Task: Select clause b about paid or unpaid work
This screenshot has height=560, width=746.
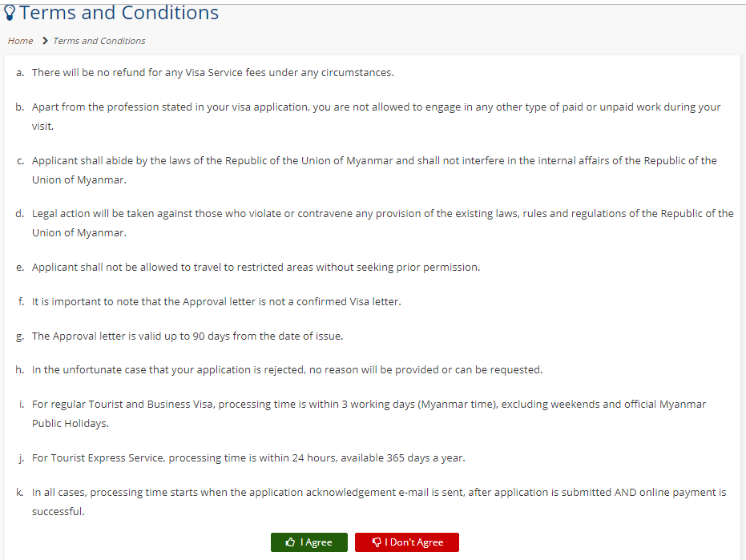Action: [x=376, y=117]
